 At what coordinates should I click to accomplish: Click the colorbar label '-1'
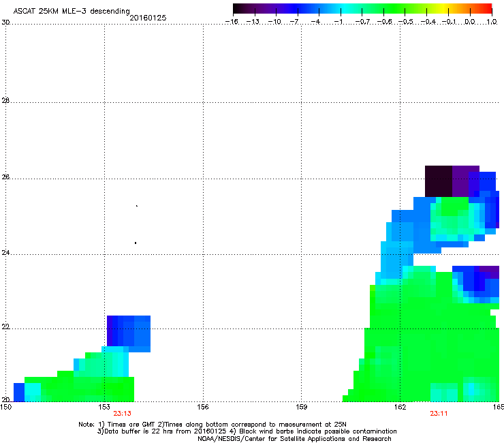click(338, 22)
